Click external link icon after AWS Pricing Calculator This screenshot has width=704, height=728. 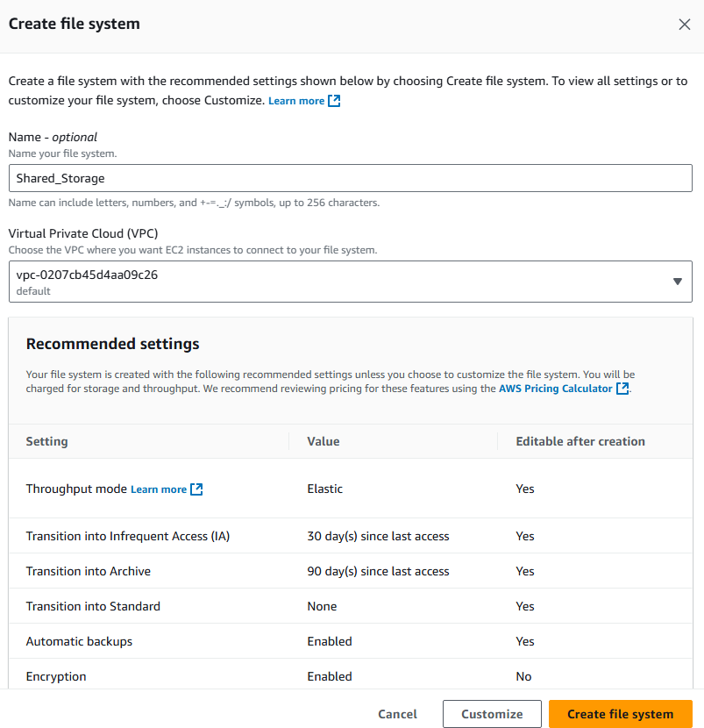click(x=622, y=389)
